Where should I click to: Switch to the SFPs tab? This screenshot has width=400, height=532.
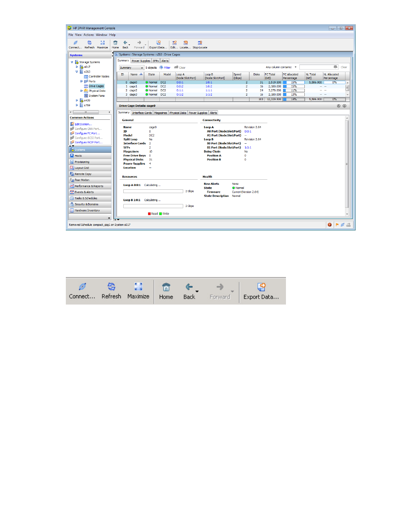click(x=156, y=61)
